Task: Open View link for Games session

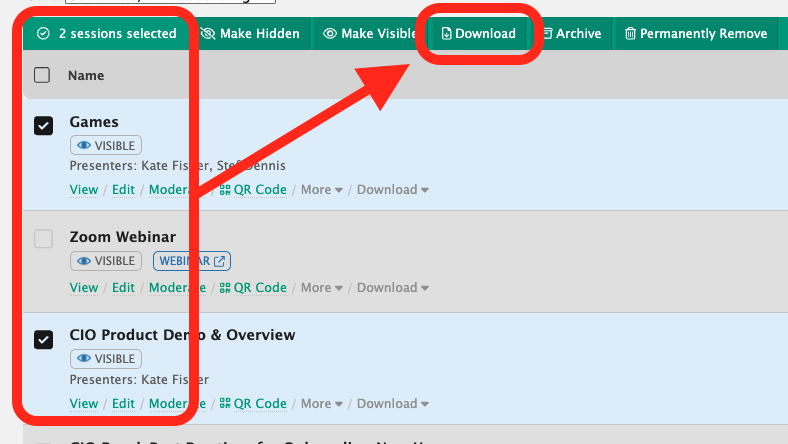Action: pyautogui.click(x=84, y=190)
